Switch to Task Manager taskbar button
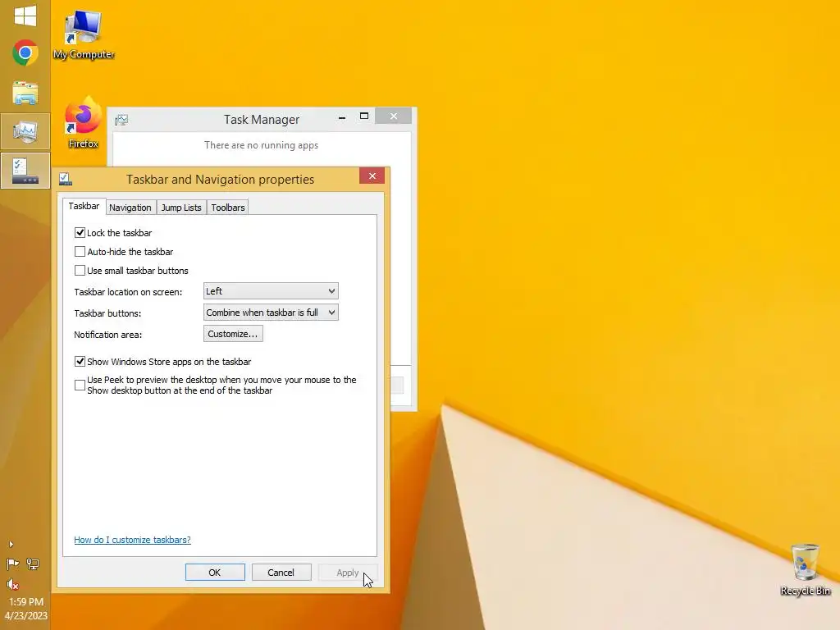The image size is (840, 630). [x=25, y=132]
